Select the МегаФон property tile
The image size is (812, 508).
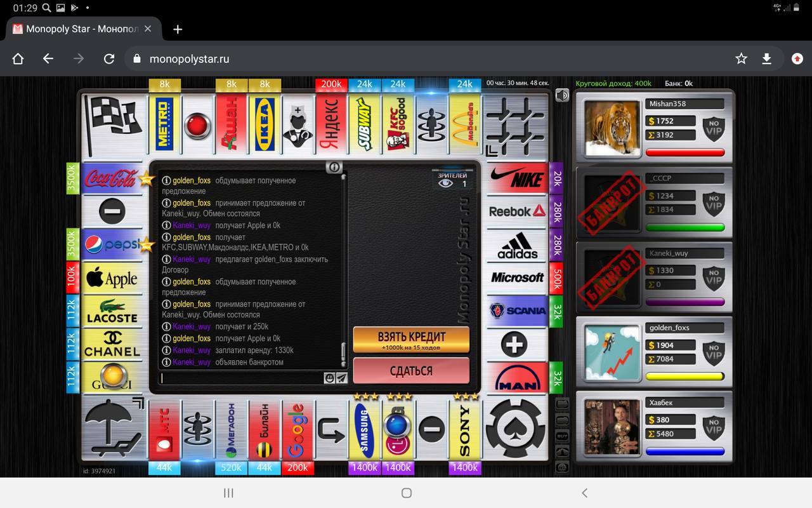pyautogui.click(x=231, y=429)
